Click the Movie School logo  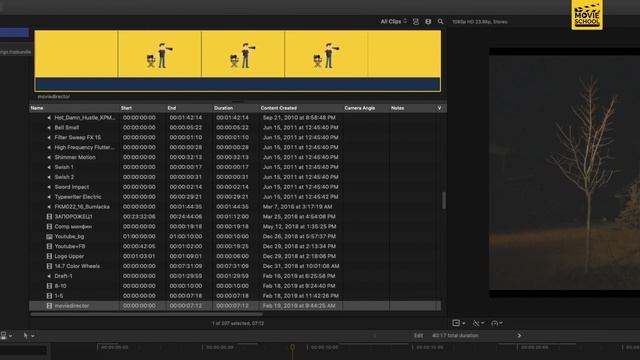click(x=587, y=14)
